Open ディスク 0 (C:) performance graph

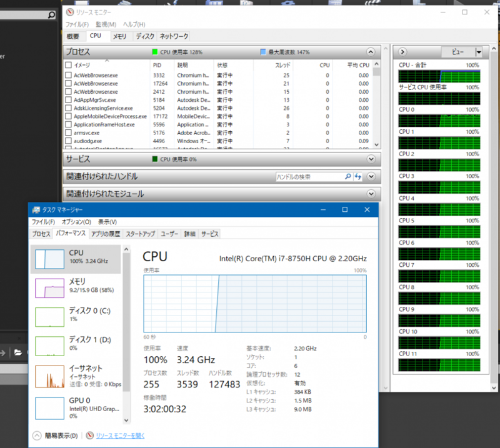click(x=49, y=317)
